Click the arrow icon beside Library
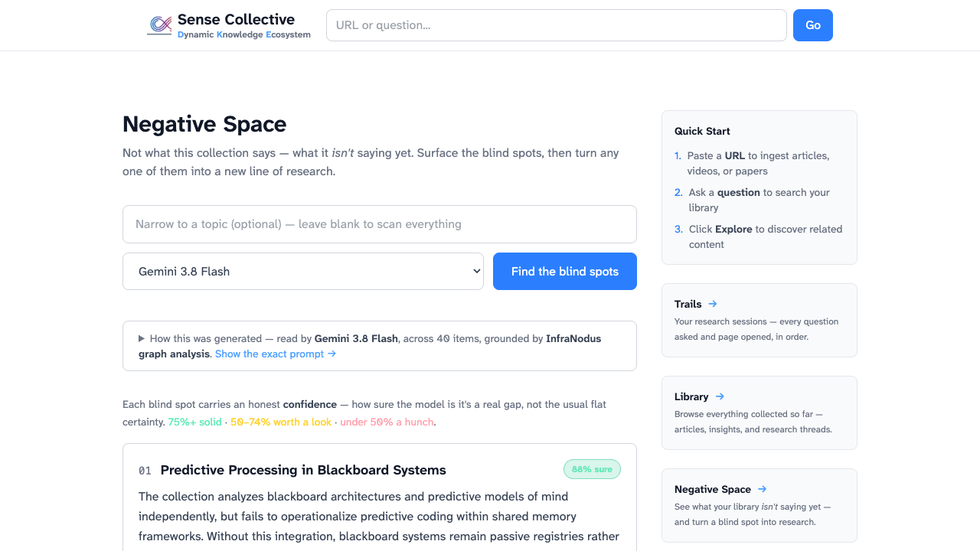This screenshot has width=980, height=551. [720, 396]
